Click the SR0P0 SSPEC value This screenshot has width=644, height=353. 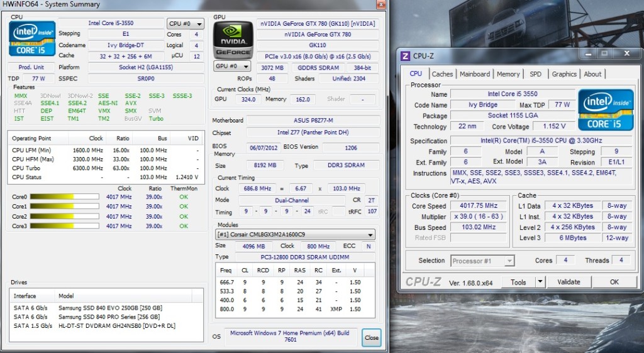point(146,79)
